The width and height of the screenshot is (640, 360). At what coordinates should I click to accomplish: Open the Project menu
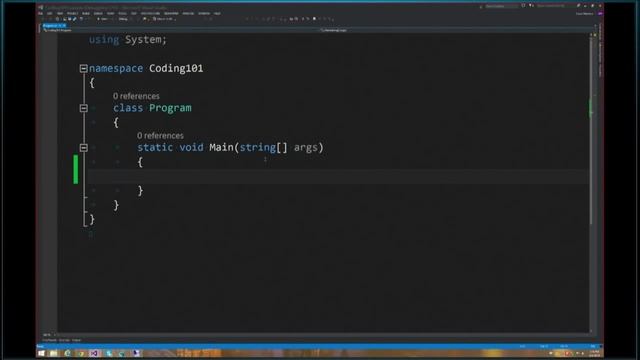coord(73,13)
